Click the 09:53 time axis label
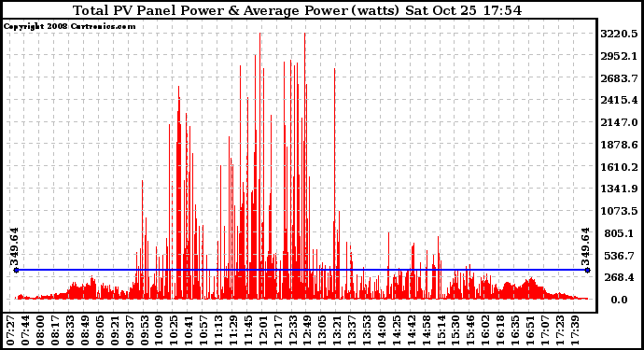The image size is (644, 350). [x=144, y=330]
